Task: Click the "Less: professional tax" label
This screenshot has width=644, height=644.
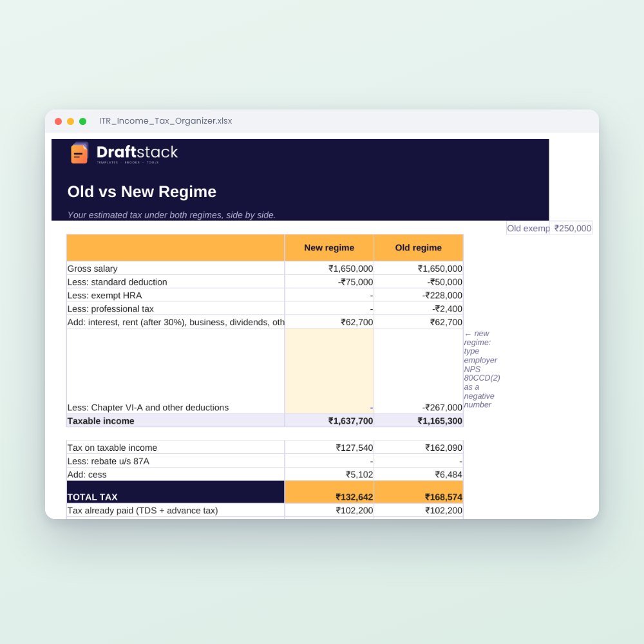Action: [x=111, y=308]
